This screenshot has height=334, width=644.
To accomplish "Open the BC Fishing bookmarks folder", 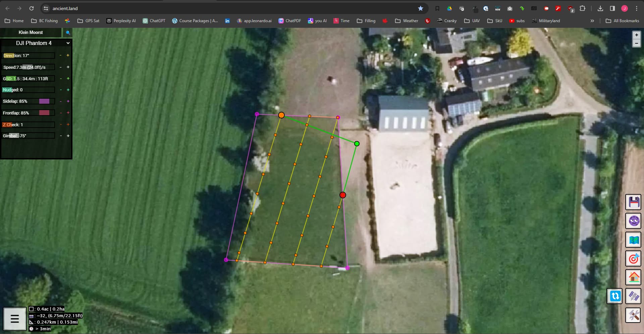I will [x=44, y=21].
